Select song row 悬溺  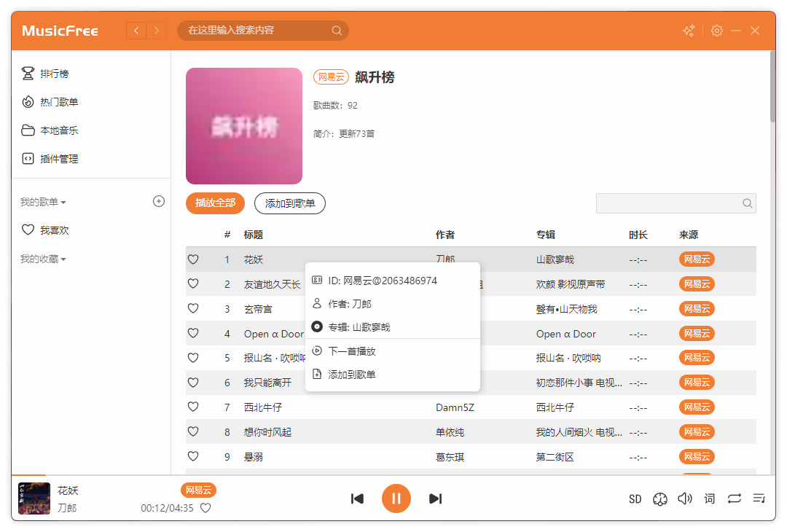(x=471, y=456)
